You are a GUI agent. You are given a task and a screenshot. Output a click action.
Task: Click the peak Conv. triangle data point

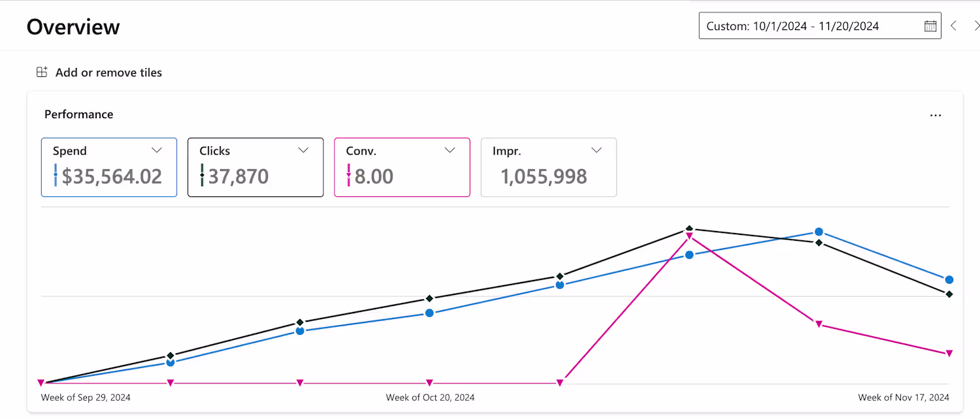pyautogui.click(x=689, y=237)
